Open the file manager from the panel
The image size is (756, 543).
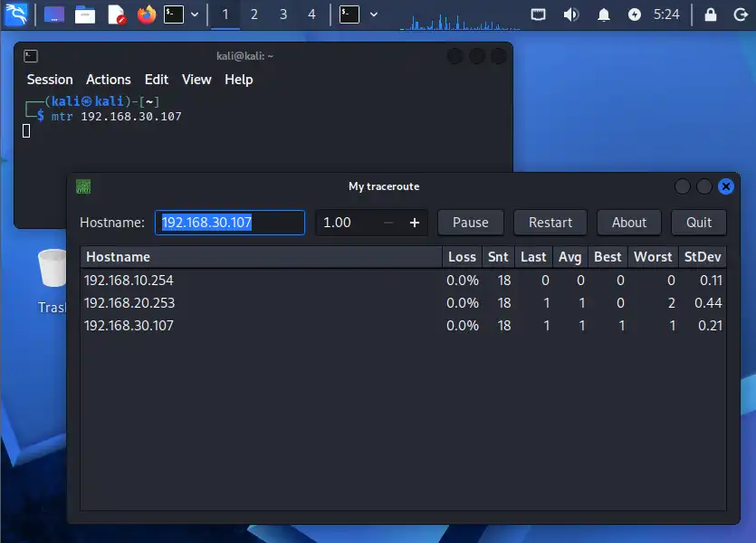85,14
